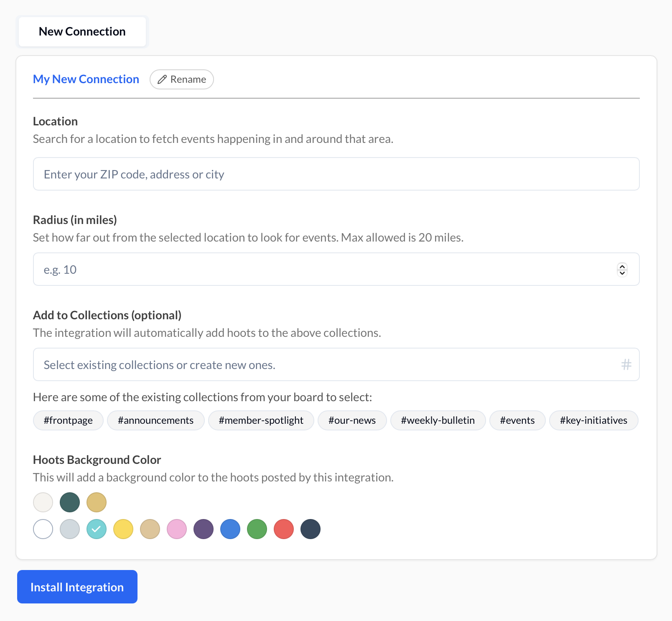Choose the purple background color swatch
The image size is (672, 621).
pyautogui.click(x=204, y=529)
